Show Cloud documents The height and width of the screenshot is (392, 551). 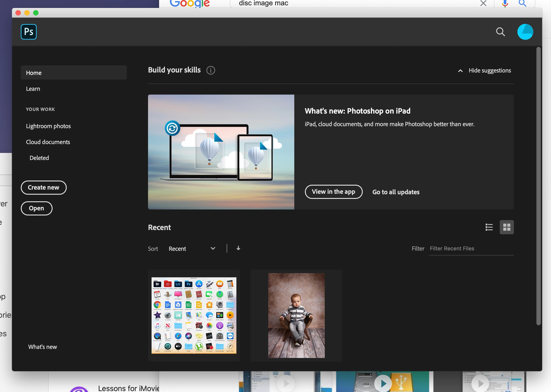point(48,142)
